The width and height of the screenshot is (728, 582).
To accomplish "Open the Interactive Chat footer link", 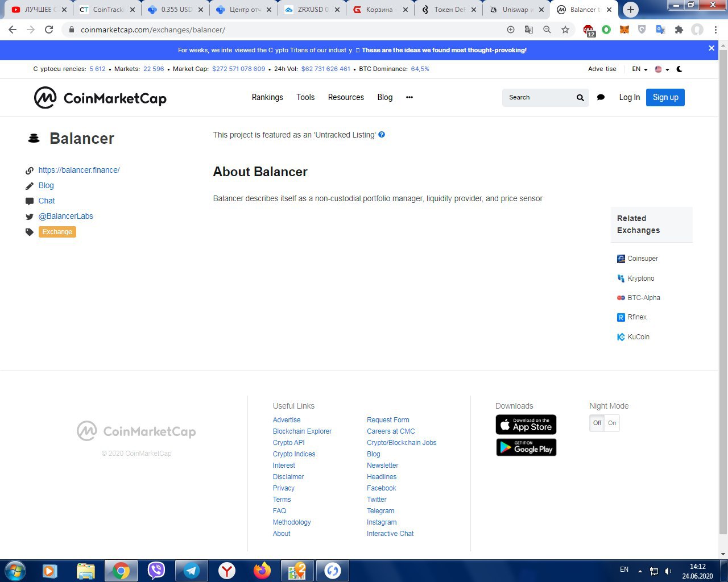I will (x=390, y=534).
